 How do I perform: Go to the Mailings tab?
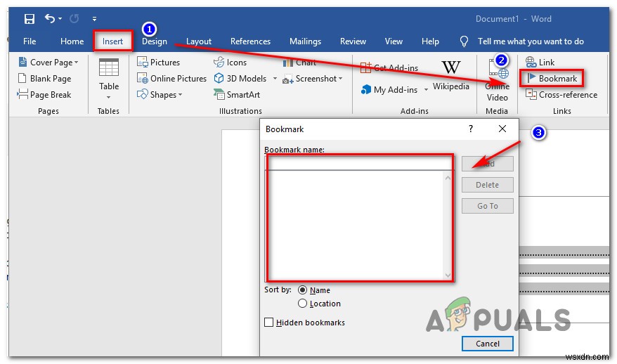tap(306, 41)
